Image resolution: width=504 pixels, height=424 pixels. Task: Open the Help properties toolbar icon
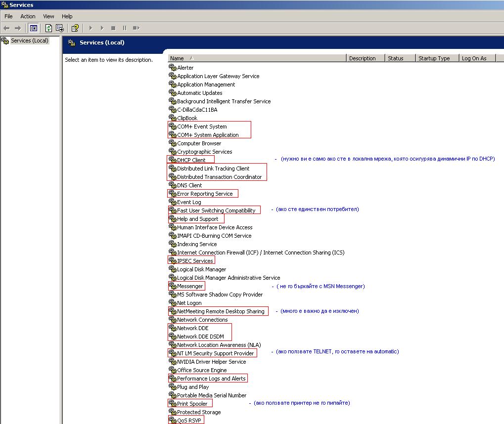pos(75,28)
